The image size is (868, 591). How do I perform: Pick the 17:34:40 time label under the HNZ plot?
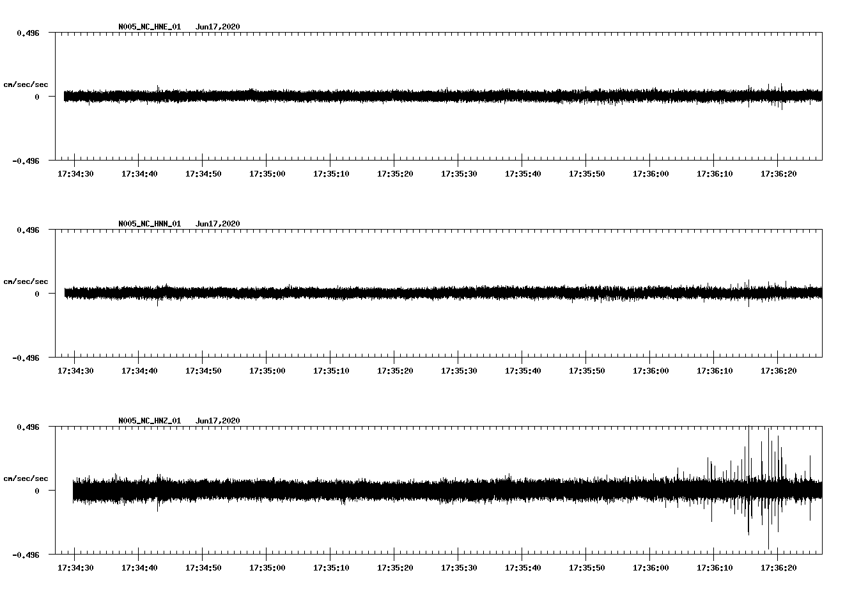(139, 567)
